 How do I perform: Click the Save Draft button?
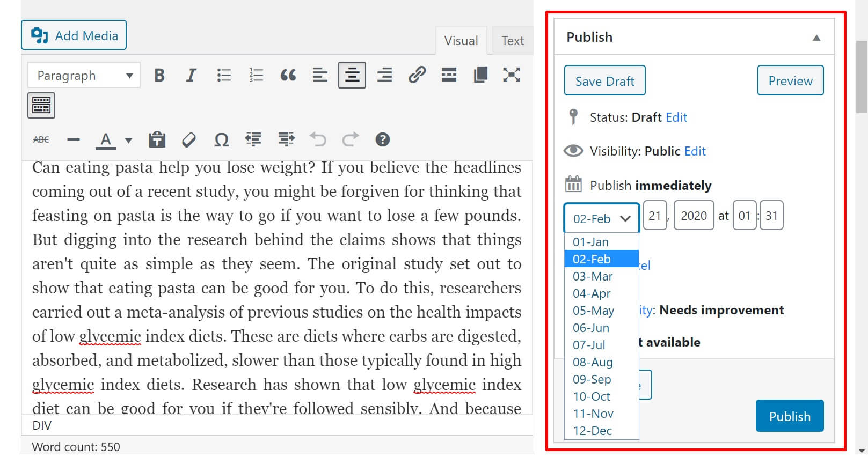tap(604, 81)
